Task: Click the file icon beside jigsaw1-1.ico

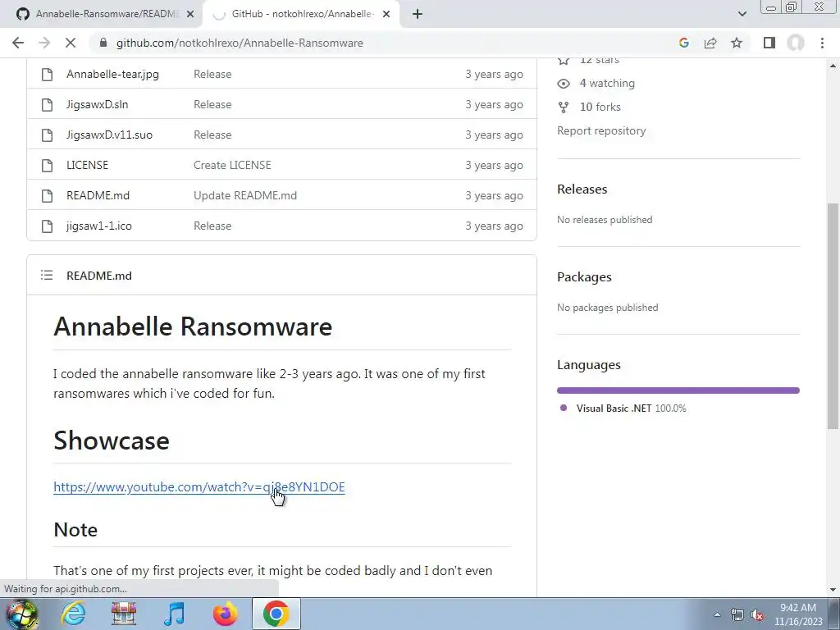Action: (x=47, y=226)
